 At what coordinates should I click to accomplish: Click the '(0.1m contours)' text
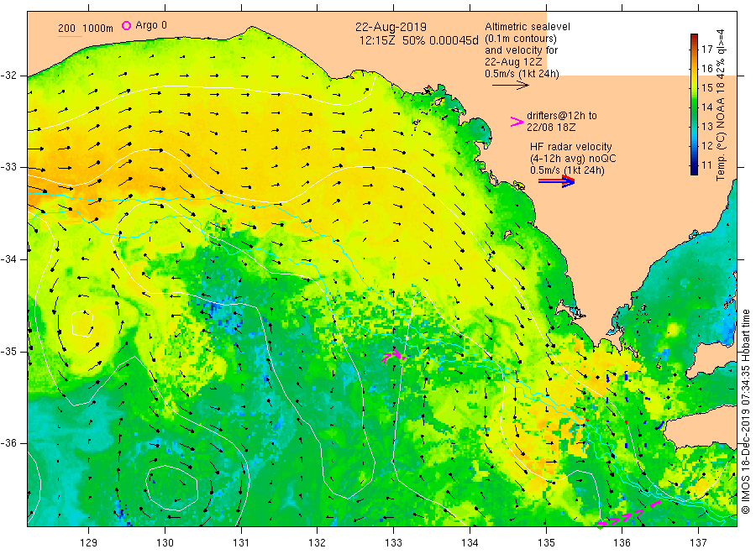coord(521,39)
